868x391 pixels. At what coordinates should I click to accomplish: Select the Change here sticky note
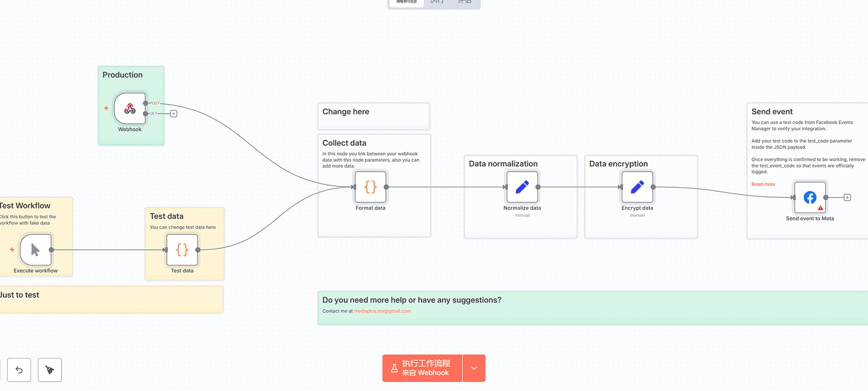(374, 116)
